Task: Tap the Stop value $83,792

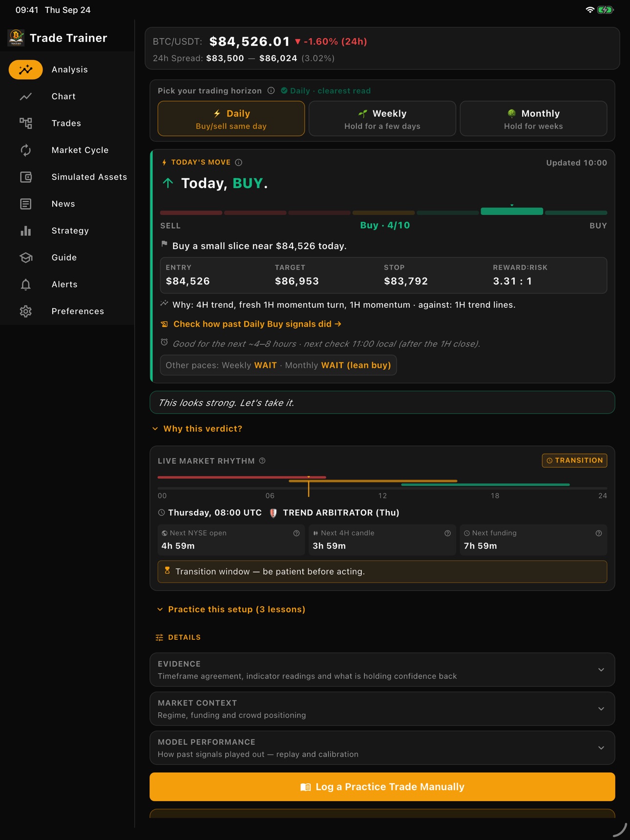Action: (406, 281)
